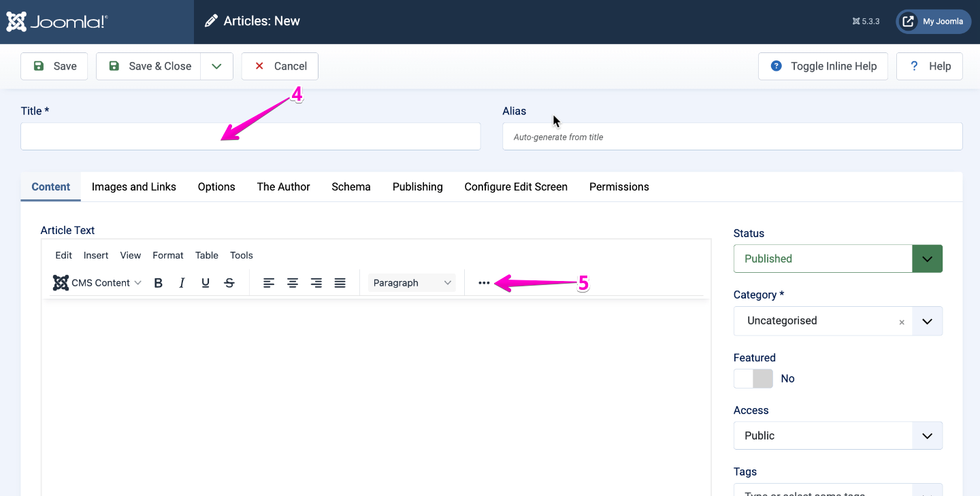Center align the article text
Image resolution: width=980 pixels, height=496 pixels.
pyautogui.click(x=293, y=283)
